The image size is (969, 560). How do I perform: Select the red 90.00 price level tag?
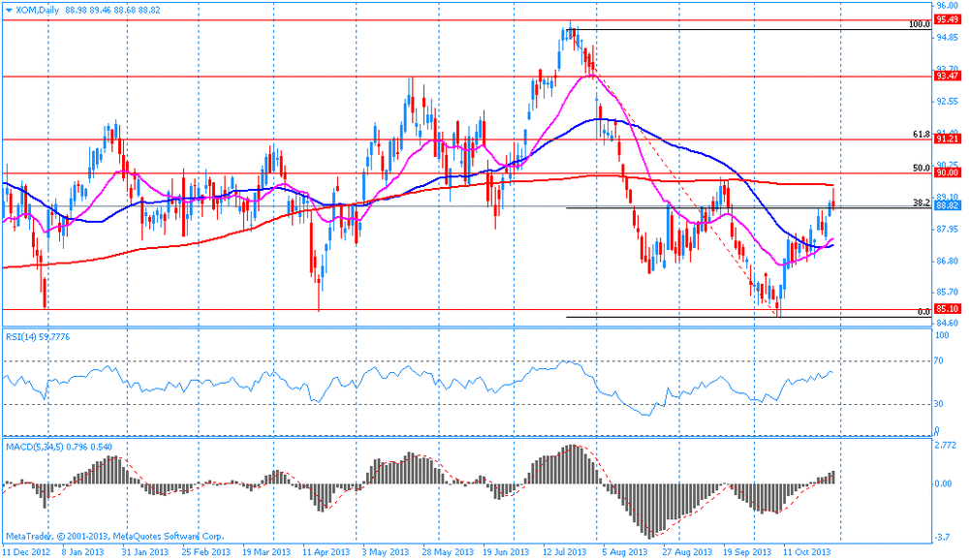[948, 173]
